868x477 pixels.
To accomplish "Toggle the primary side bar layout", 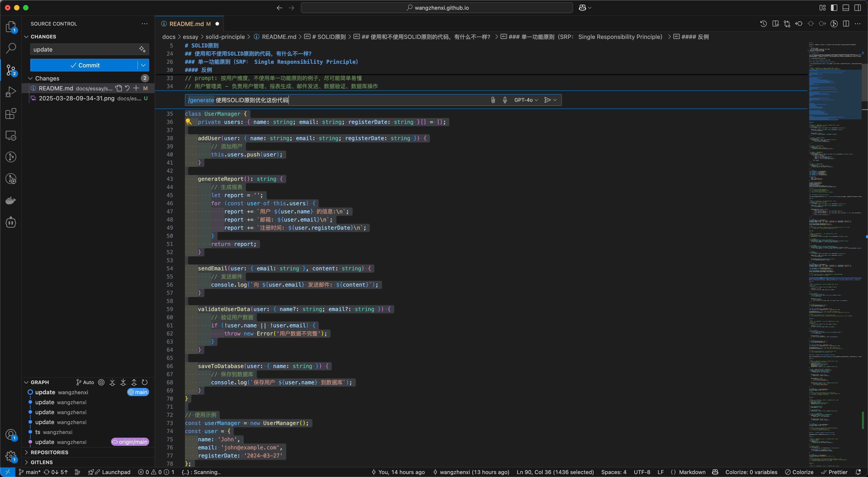I will coord(834,8).
